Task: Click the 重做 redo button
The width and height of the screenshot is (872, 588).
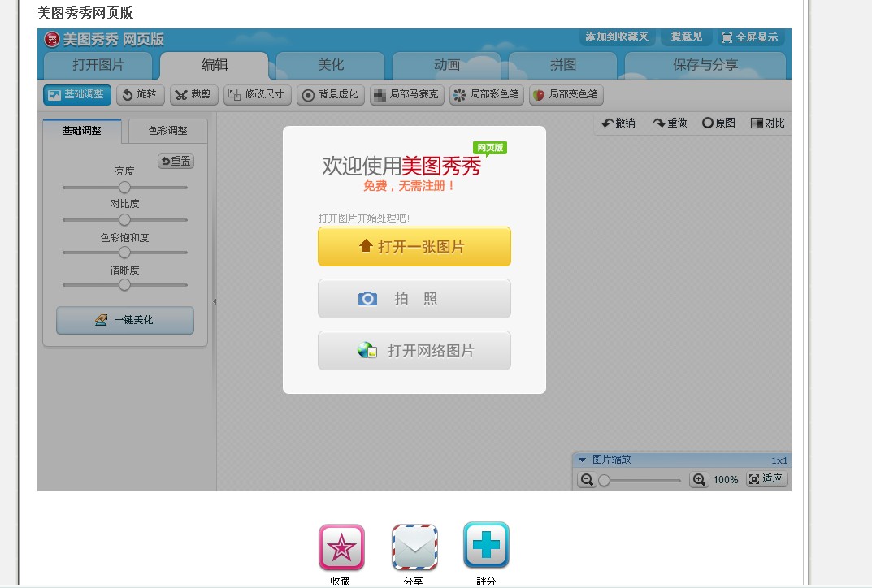Action: point(670,123)
